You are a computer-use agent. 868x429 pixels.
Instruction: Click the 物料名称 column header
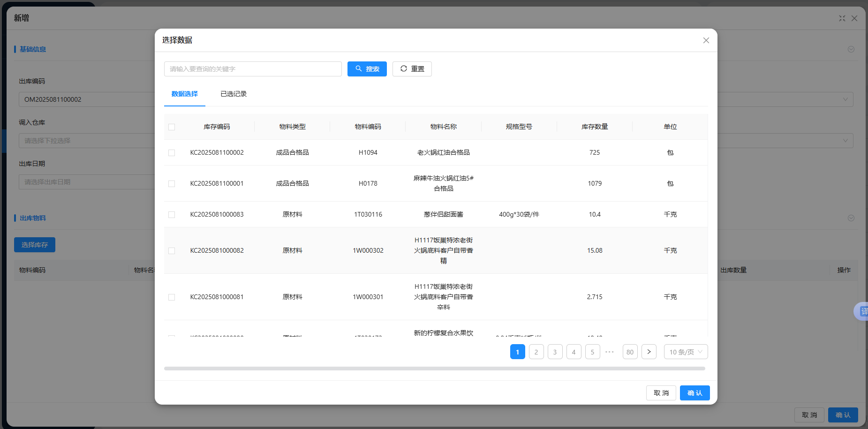(x=444, y=127)
